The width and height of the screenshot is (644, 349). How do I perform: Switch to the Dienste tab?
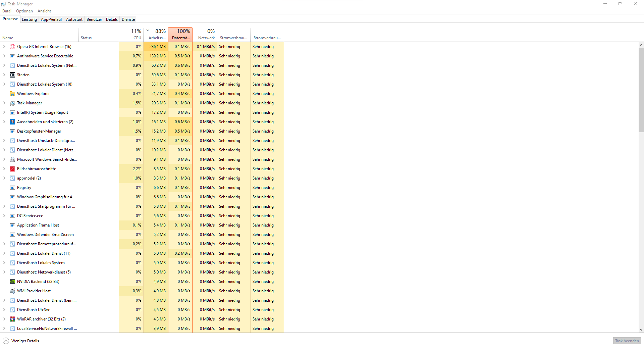(128, 19)
